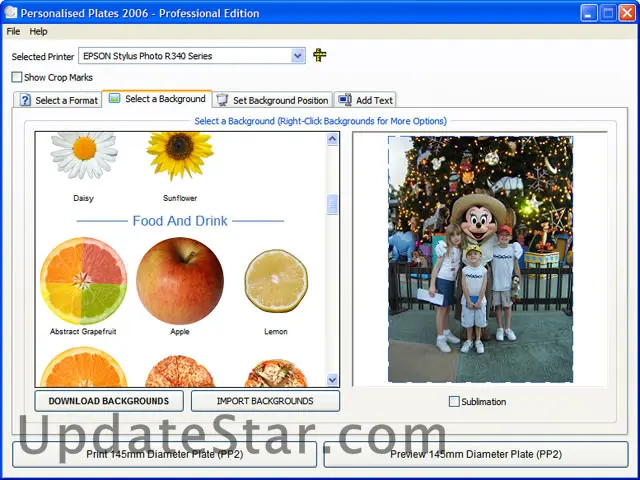Choose the Daisy background thumbnail
Screen dimensions: 640x480
tap(84, 156)
